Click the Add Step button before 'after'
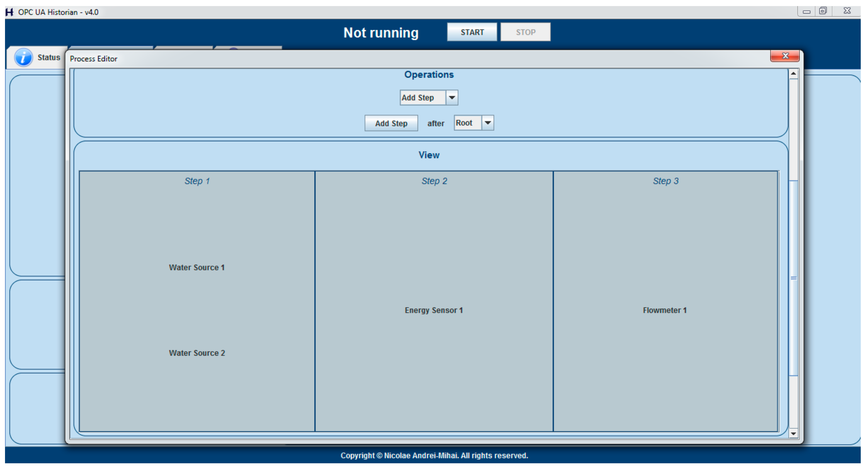The image size is (868, 470). click(391, 123)
